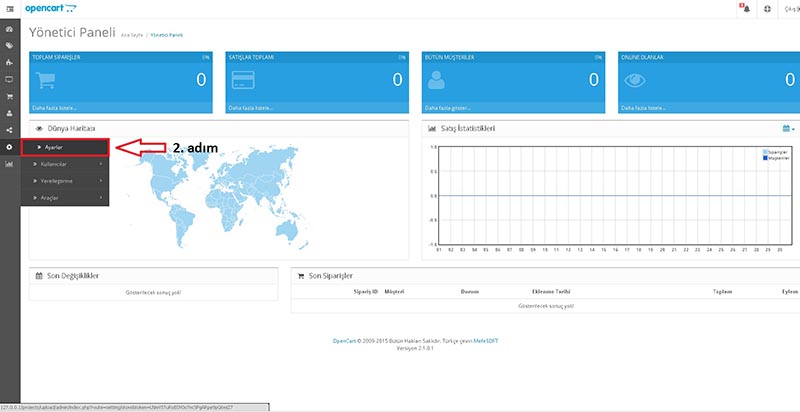800x412 pixels.
Task: Click Yönetici Paneli breadcrumb link
Action: tap(167, 35)
